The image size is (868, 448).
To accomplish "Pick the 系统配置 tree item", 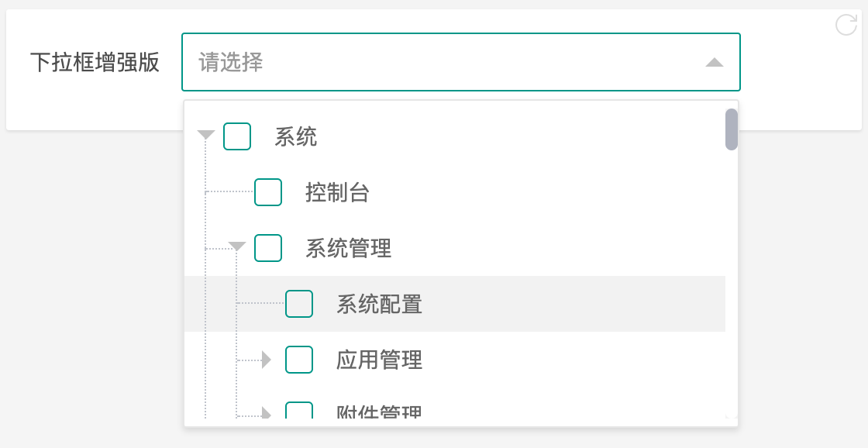I will pos(379,305).
